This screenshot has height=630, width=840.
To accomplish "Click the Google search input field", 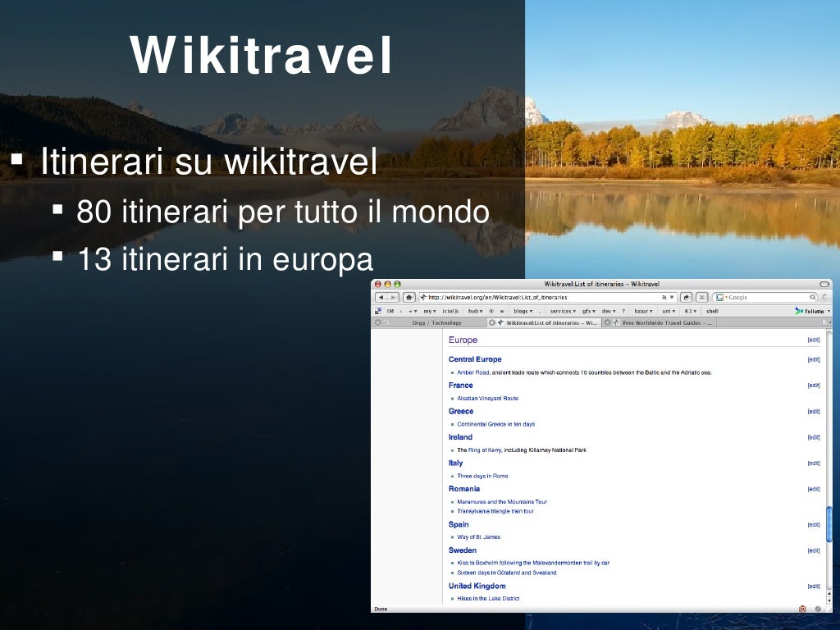I will click(x=767, y=297).
